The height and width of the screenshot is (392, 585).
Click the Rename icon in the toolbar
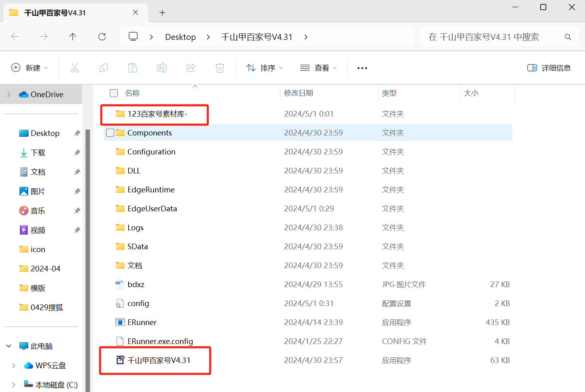[162, 68]
